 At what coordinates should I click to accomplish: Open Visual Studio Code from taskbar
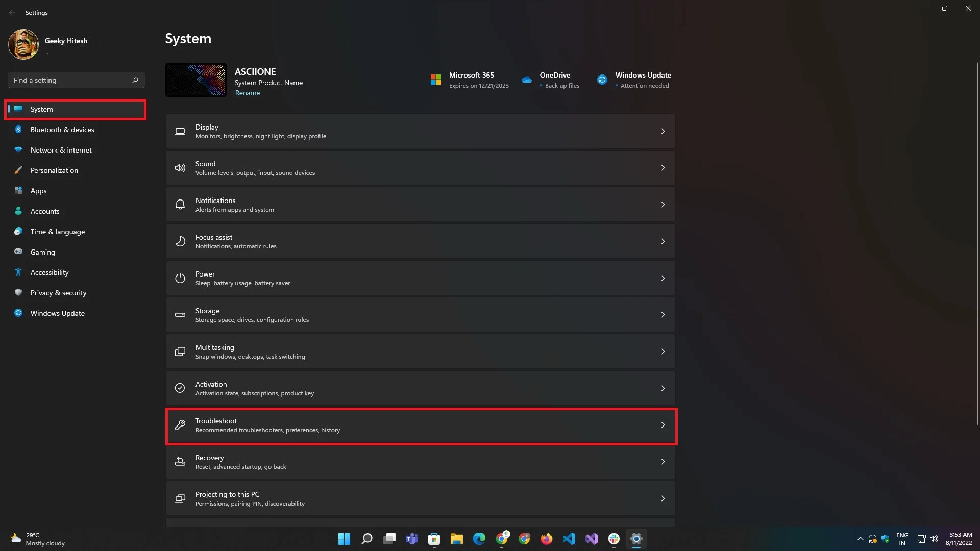569,539
